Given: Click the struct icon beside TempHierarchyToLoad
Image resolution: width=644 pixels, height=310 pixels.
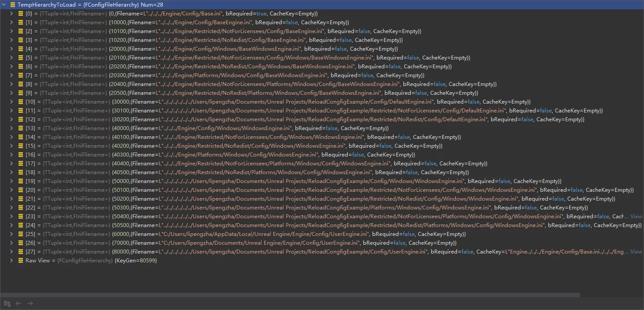Looking at the screenshot, I should (x=13, y=4).
